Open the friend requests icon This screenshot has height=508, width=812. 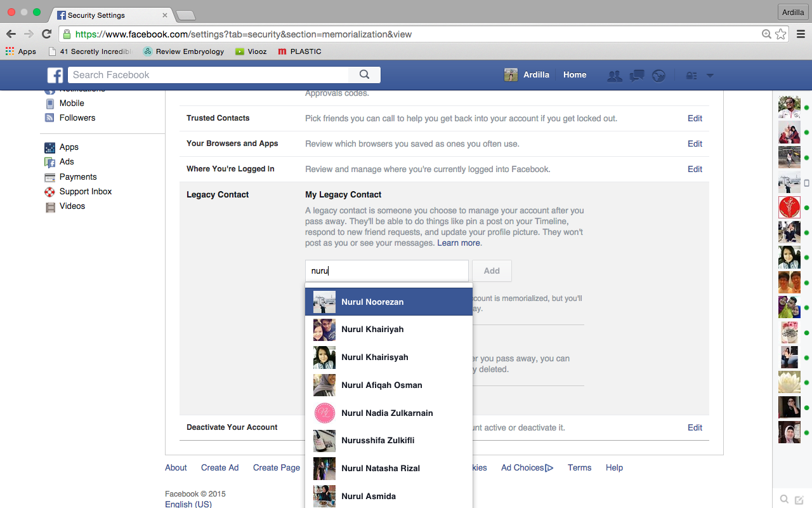click(614, 76)
